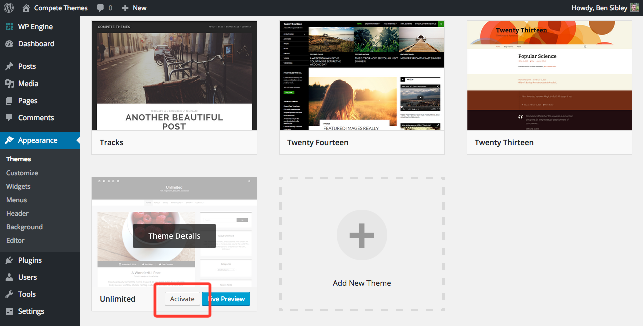Activate the Unlimited theme

coord(182,299)
